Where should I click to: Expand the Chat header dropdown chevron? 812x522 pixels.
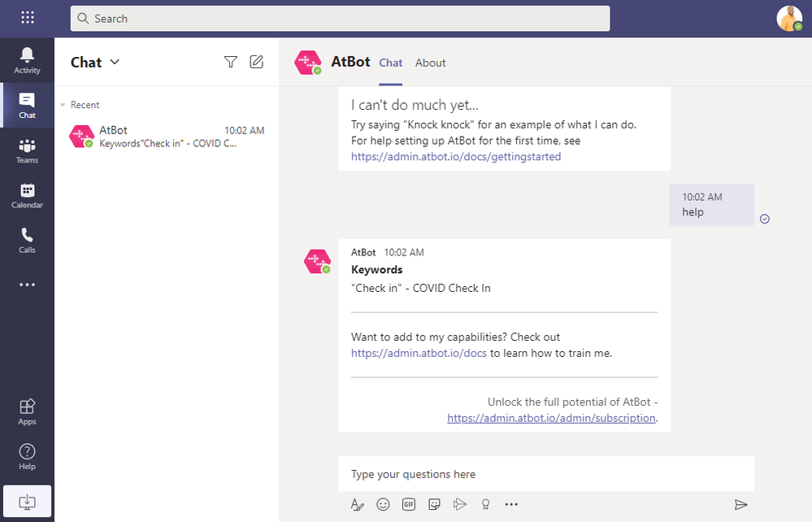click(115, 62)
